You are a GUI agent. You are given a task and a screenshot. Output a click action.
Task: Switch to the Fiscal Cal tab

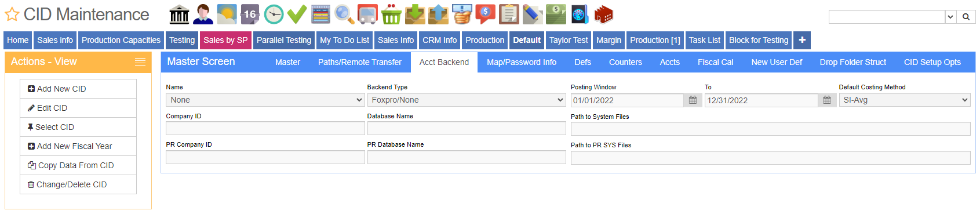pyautogui.click(x=716, y=62)
